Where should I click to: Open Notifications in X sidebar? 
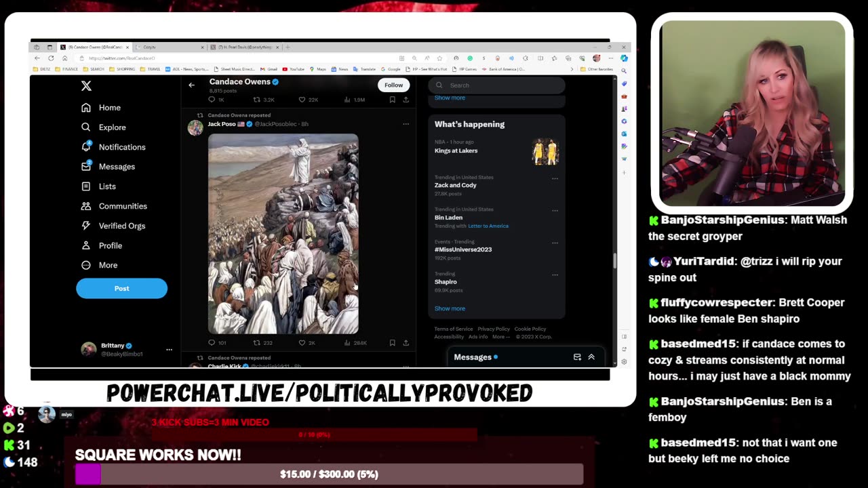[113, 147]
